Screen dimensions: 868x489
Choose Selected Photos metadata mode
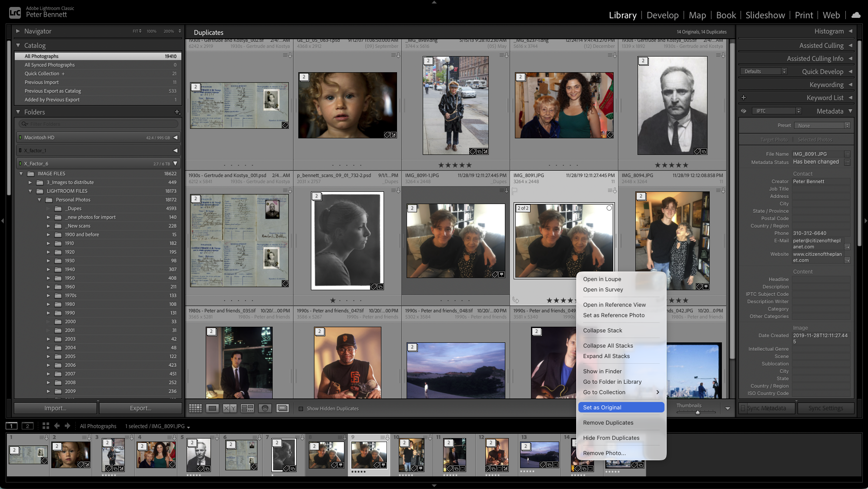tap(815, 140)
